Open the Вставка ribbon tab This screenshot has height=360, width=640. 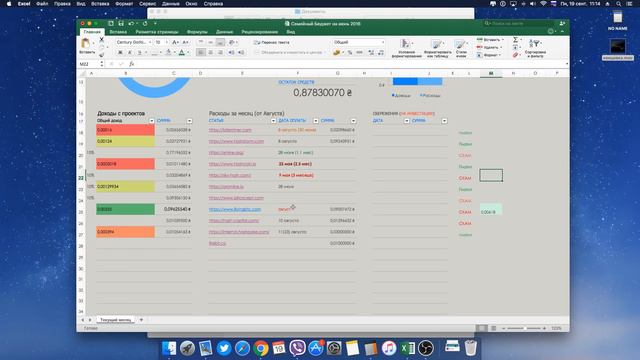118,32
